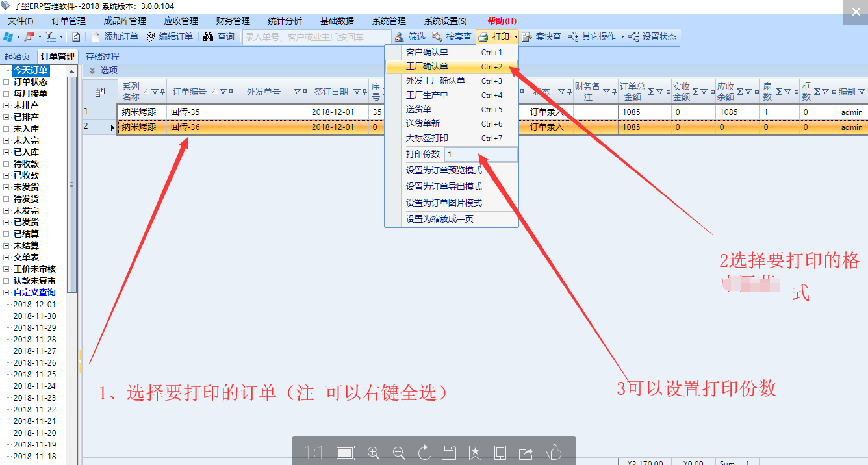This screenshot has height=465, width=868.
Task: Click the binoculars Query (查询) icon
Action: tap(208, 37)
